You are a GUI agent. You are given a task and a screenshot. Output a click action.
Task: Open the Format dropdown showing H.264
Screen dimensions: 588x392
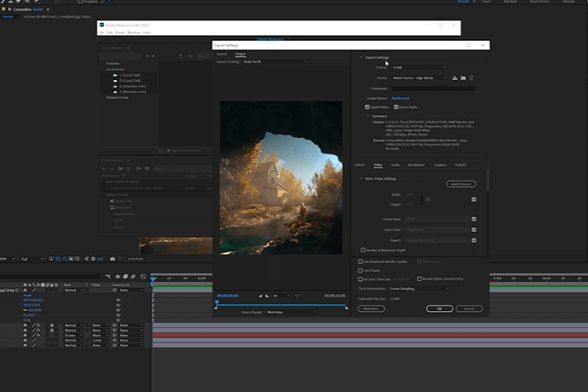coord(419,68)
